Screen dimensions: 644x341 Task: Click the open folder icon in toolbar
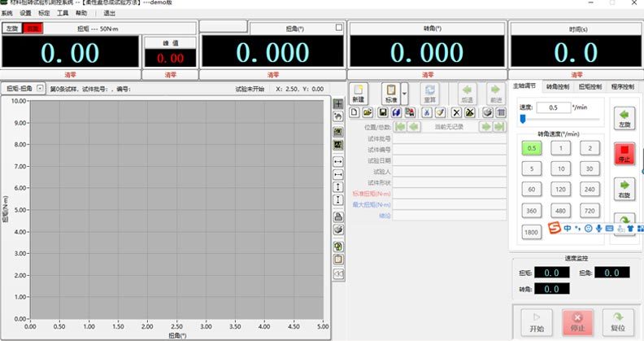[368, 112]
